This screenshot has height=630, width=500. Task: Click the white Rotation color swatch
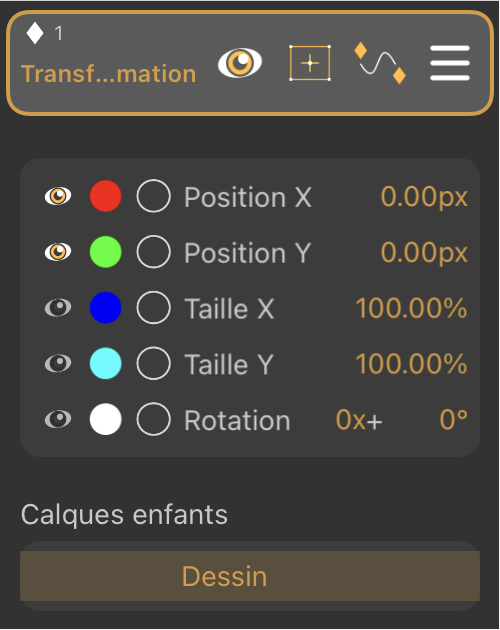click(x=106, y=419)
